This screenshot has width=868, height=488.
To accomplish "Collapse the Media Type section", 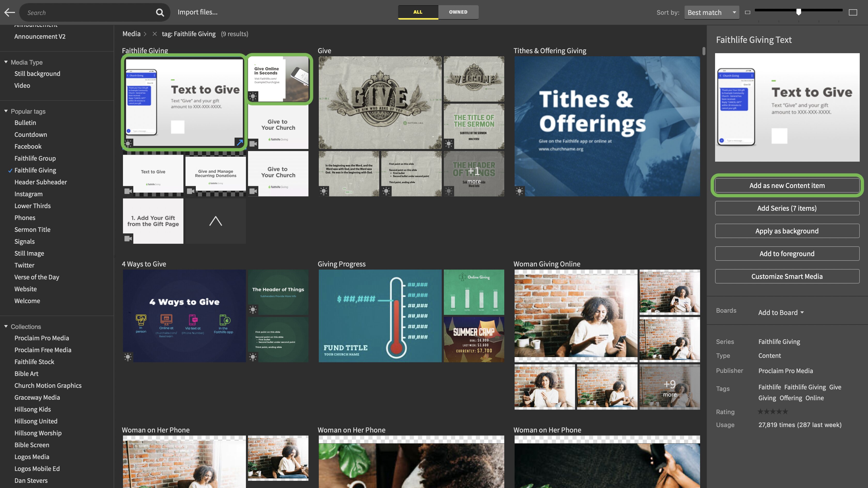I will click(x=6, y=62).
